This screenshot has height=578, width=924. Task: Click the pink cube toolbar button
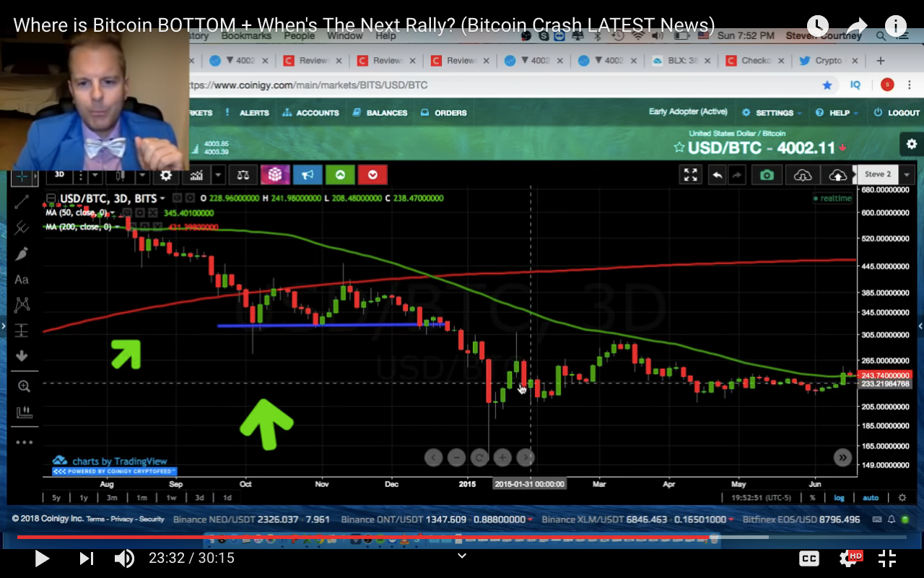275,175
